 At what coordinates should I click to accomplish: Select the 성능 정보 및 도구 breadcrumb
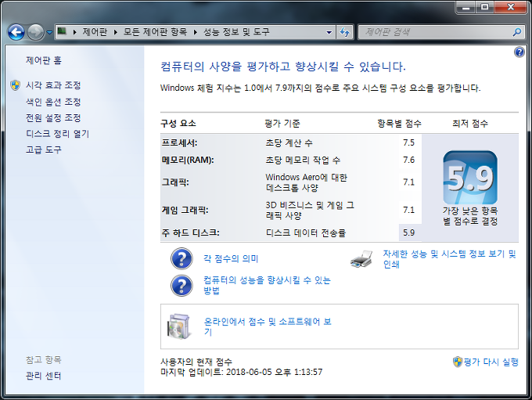click(x=236, y=32)
